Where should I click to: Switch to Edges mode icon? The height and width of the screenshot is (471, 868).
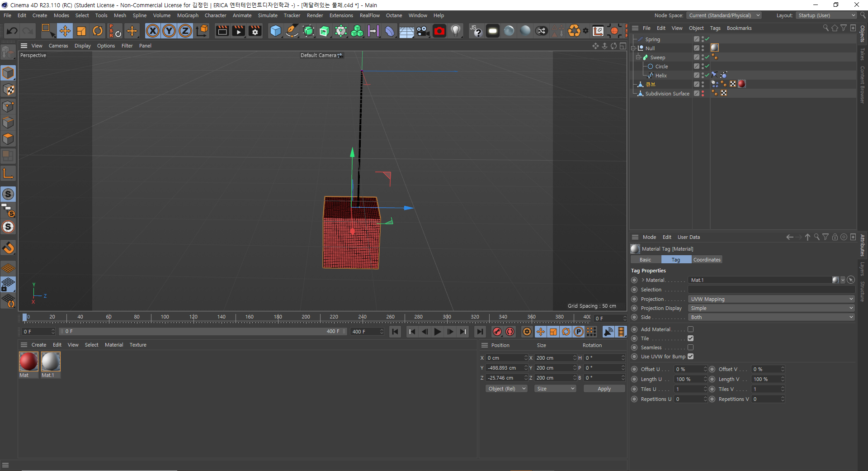pyautogui.click(x=8, y=123)
